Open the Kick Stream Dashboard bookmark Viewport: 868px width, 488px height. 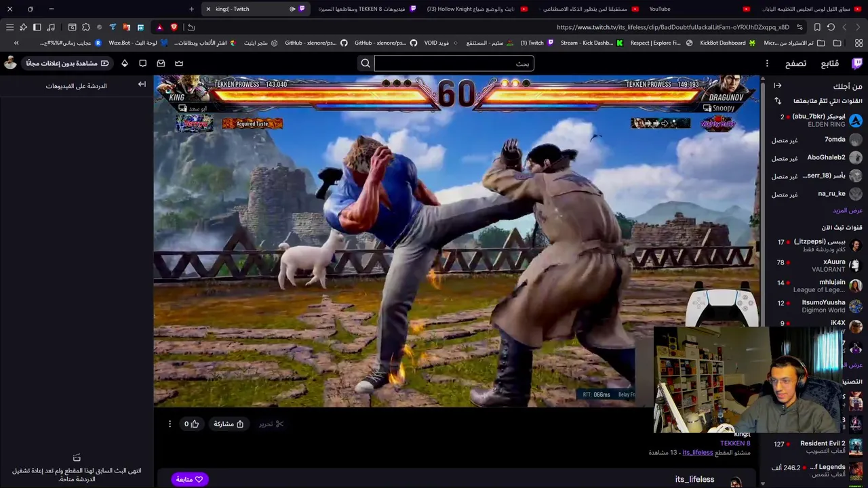coord(591,43)
